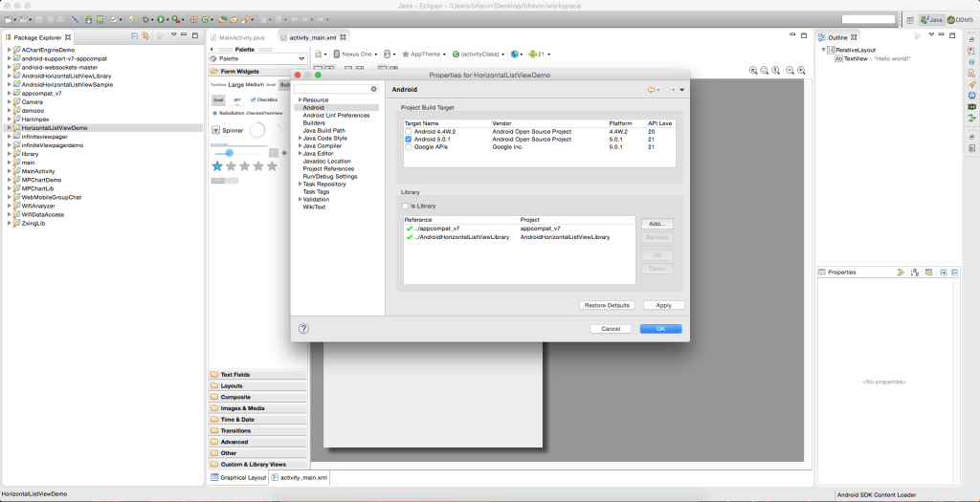
Task: Click the Quick Access search field
Action: 869,20
